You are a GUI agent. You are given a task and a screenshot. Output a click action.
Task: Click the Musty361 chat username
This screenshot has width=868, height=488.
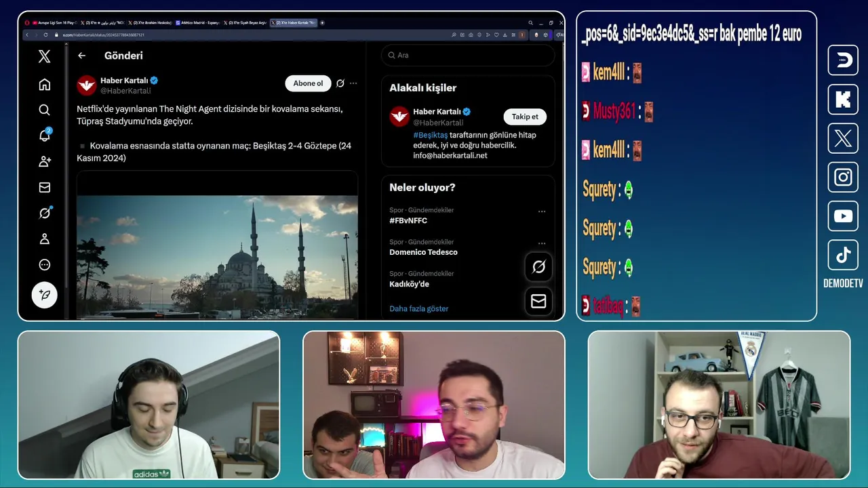(x=614, y=111)
